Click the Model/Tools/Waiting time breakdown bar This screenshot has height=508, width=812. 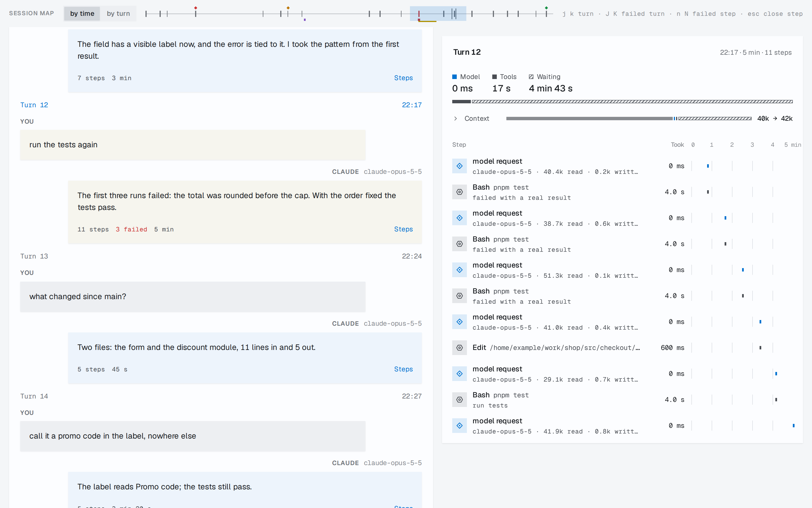coord(623,102)
